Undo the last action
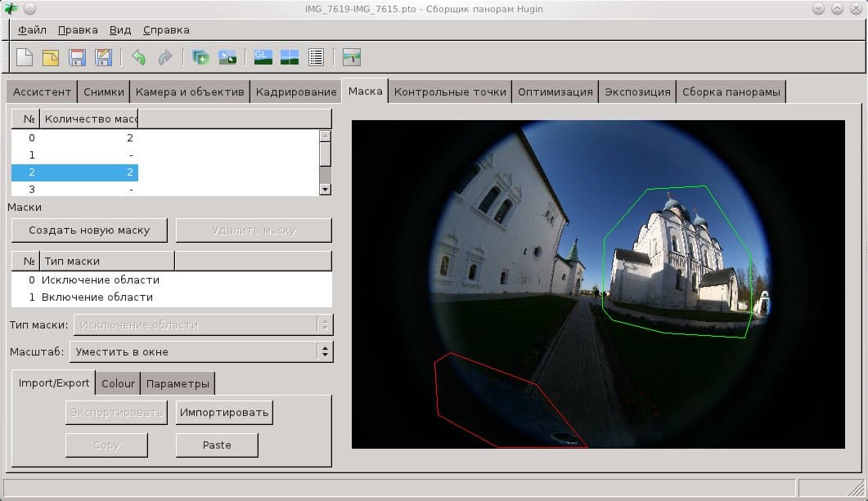The width and height of the screenshot is (868, 501). (138, 57)
